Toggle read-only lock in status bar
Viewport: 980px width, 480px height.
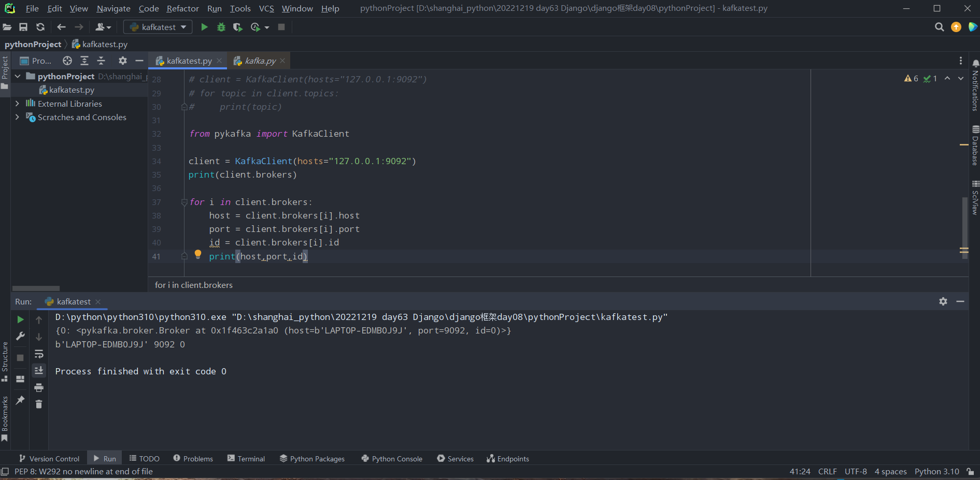(970, 472)
